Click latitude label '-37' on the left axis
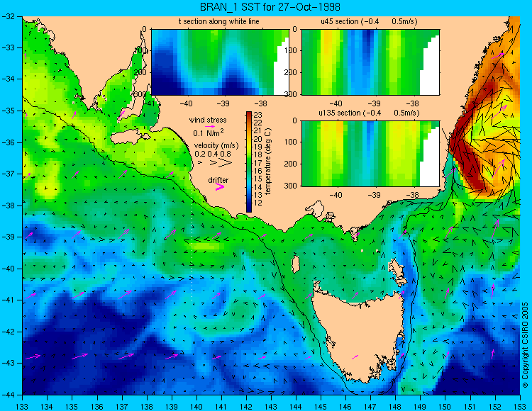This screenshot has height=411, width=532. pos(10,174)
